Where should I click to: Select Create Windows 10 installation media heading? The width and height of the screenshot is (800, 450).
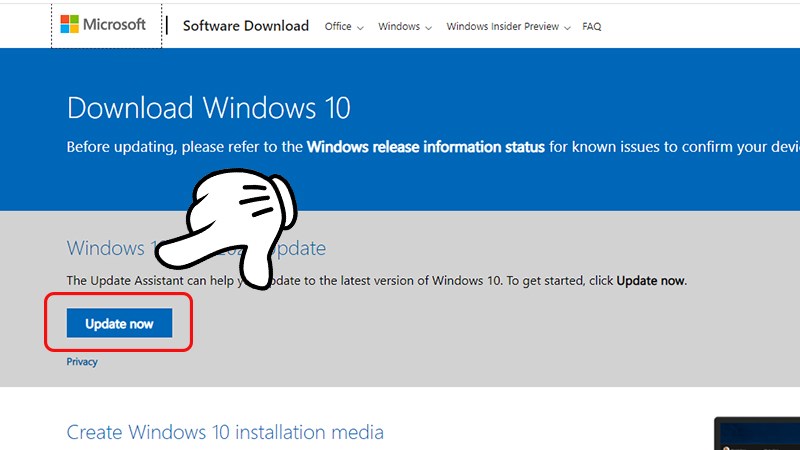[225, 432]
